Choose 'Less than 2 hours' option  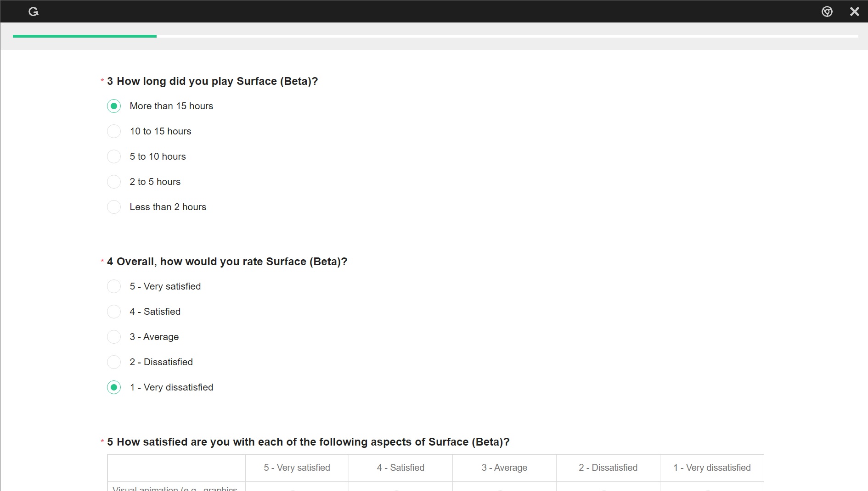coord(114,207)
